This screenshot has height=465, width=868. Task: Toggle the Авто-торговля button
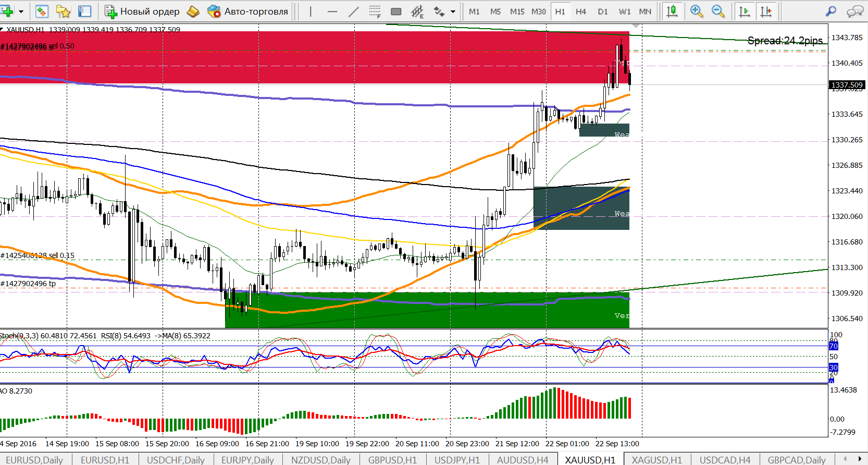pyautogui.click(x=247, y=11)
